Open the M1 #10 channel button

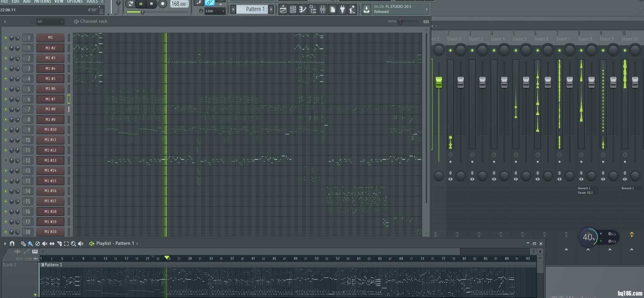pos(50,130)
